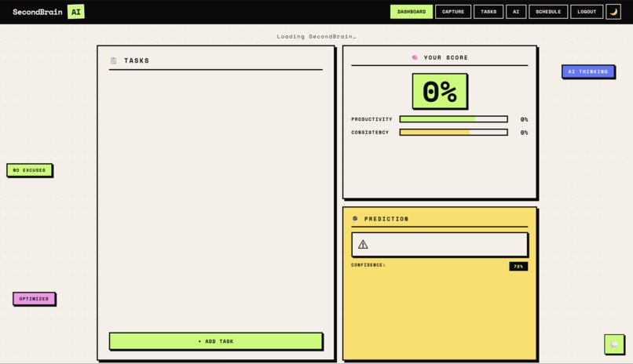The height and width of the screenshot is (364, 633).
Task: Go to the Tasks nav tab
Action: (488, 12)
